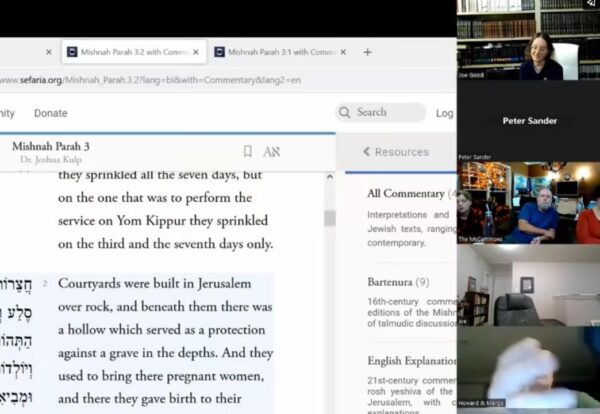Screen dimensions: 600x414
Task: Type in the Sefaria Search field
Action: click(x=385, y=113)
